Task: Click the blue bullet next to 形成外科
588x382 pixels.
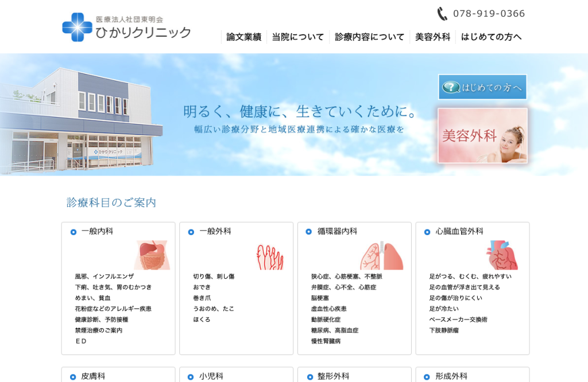Action: click(x=427, y=377)
